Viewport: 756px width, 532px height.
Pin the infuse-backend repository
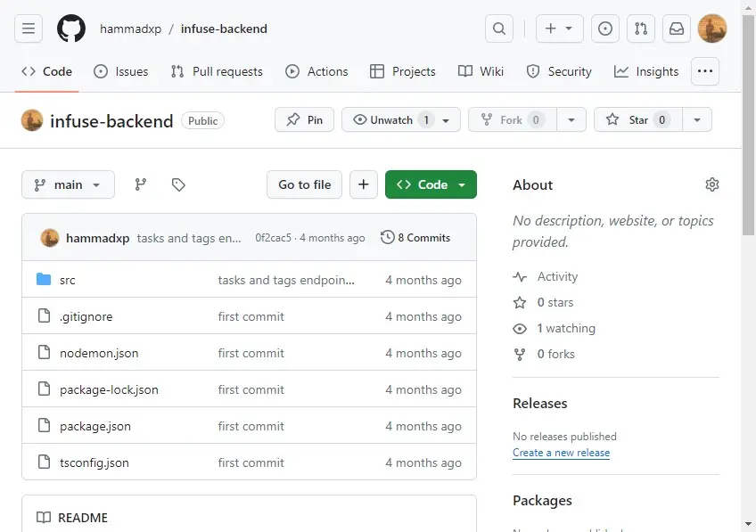click(x=305, y=119)
